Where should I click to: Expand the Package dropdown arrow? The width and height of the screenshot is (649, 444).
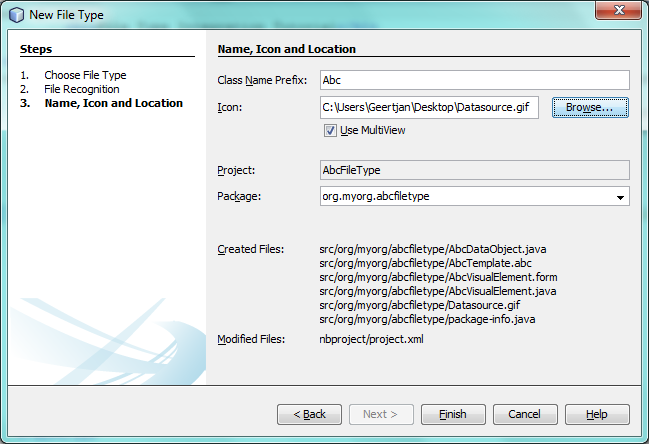click(x=620, y=197)
